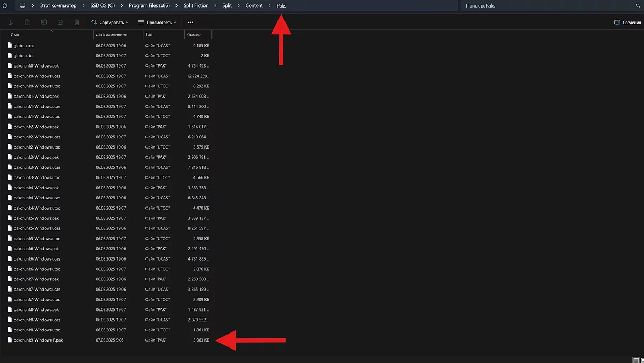The height and width of the screenshot is (363, 644).
Task: Select file icon of global.ucas
Action: (9, 45)
